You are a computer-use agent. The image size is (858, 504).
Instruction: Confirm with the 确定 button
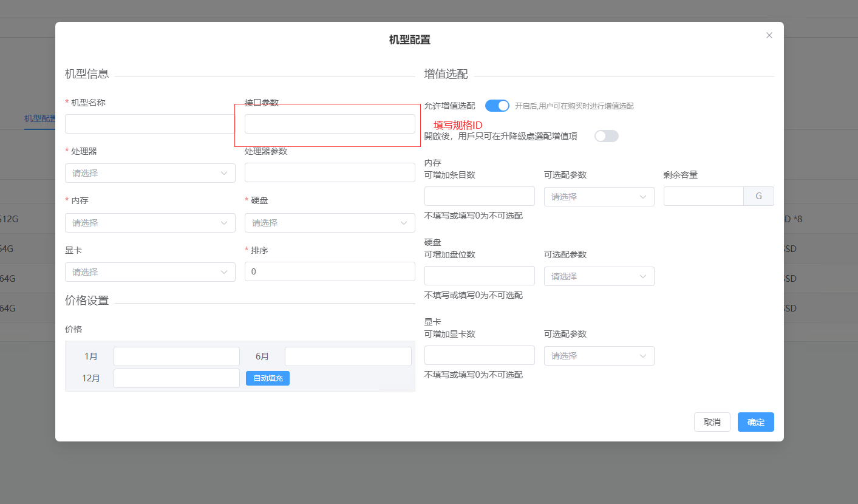click(756, 422)
